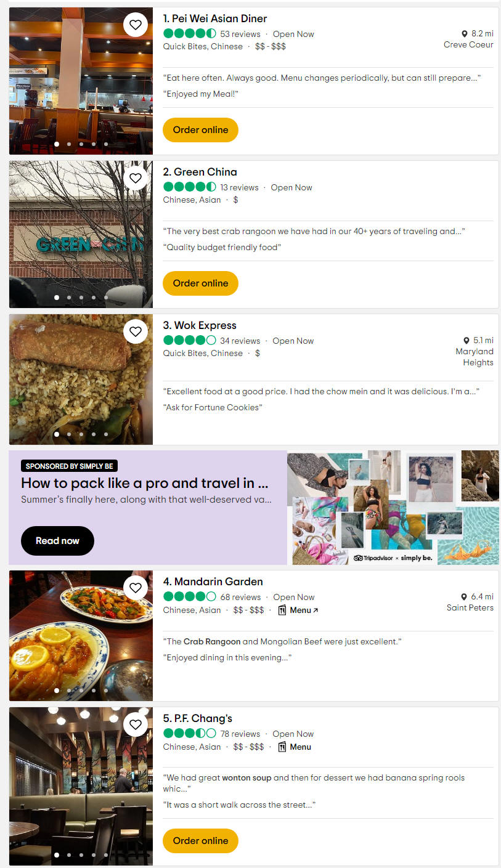Open the P.F. Chang's menu icon
This screenshot has width=501, height=868.
coord(282,747)
